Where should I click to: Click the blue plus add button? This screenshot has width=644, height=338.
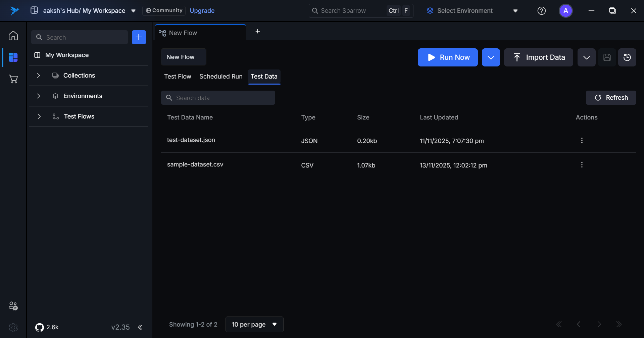tap(139, 37)
